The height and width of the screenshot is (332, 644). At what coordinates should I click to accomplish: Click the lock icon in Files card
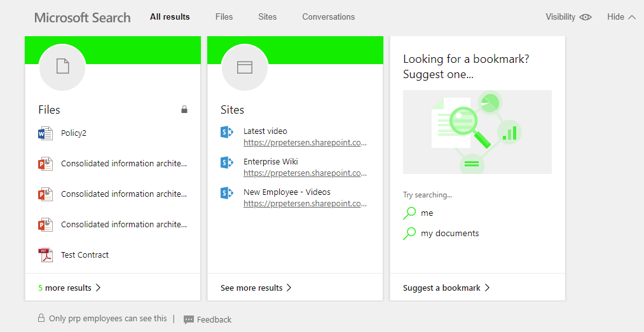point(184,110)
